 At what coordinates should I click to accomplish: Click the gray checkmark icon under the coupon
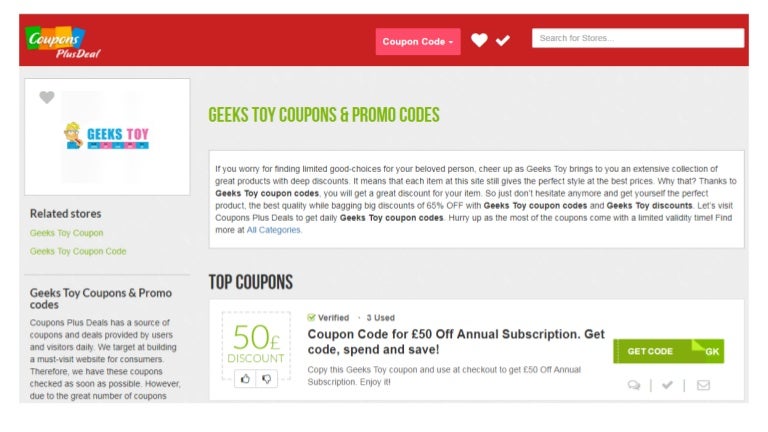[x=667, y=385]
